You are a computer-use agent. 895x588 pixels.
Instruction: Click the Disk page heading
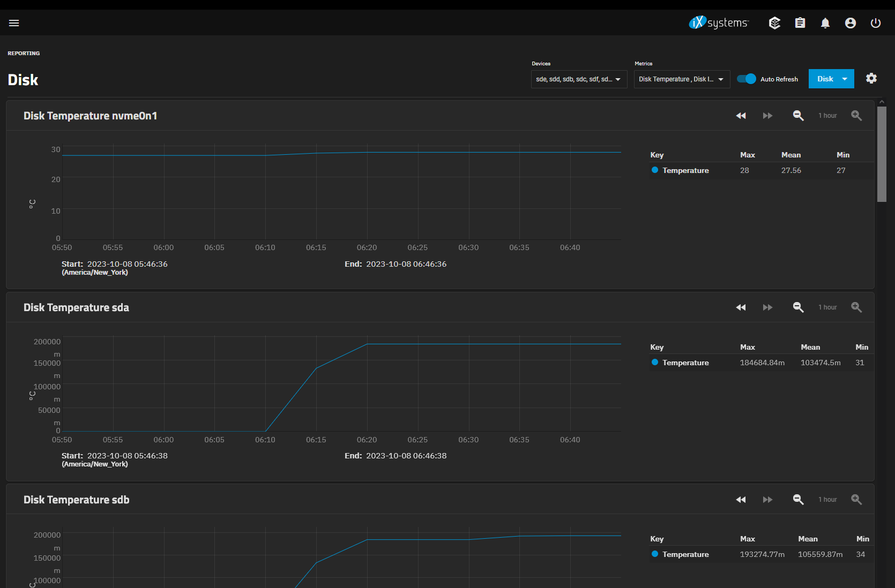(23, 80)
